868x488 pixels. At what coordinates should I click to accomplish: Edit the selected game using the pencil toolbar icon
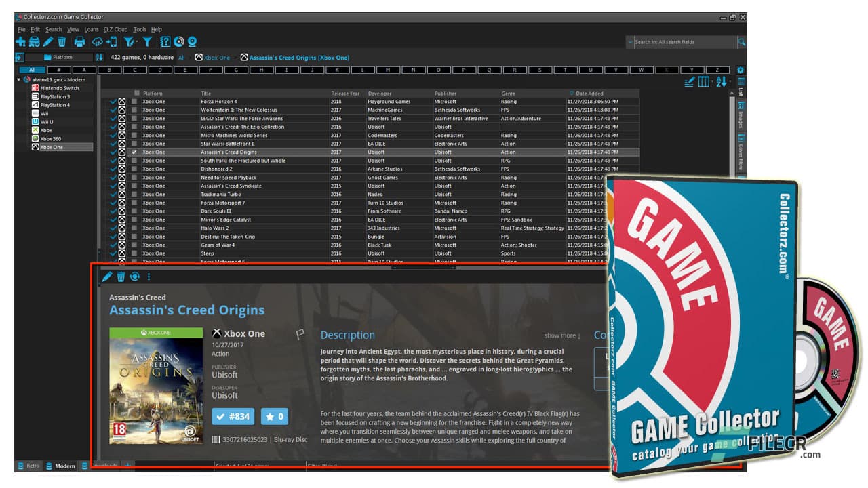point(48,41)
